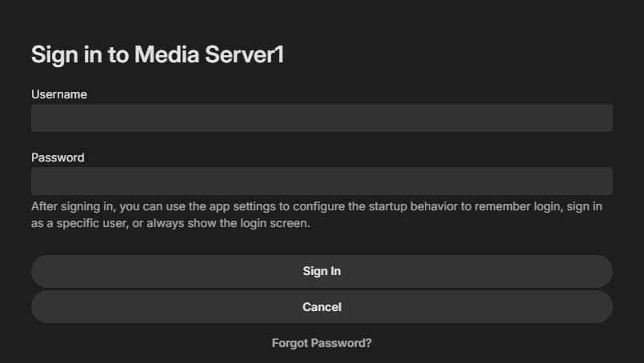Click the Username input field
Viewport: 644px width, 363px height.
322,118
